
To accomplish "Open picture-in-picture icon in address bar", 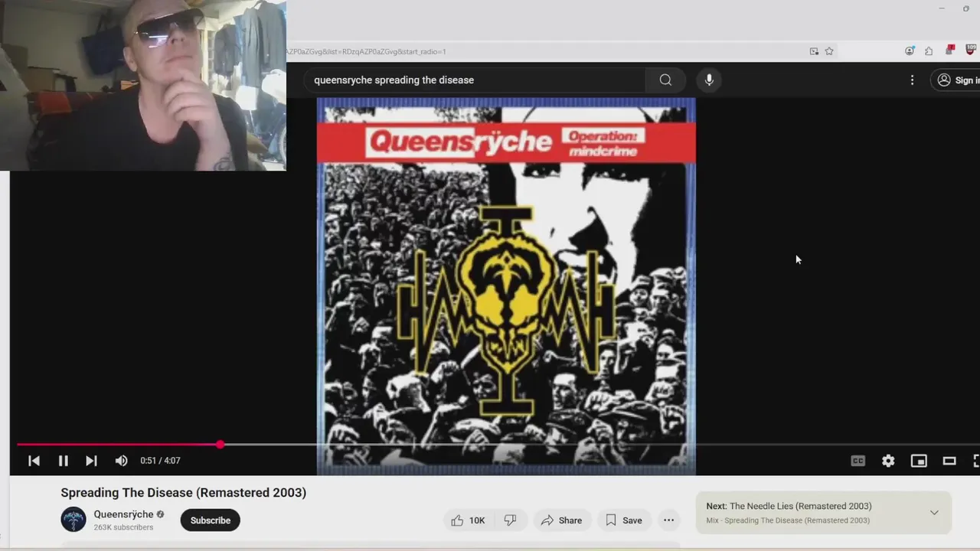I will point(814,51).
